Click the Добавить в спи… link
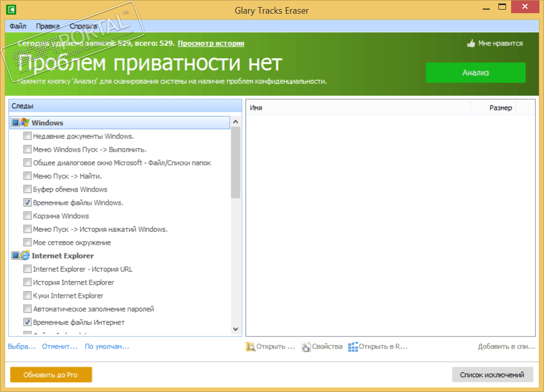 point(507,346)
